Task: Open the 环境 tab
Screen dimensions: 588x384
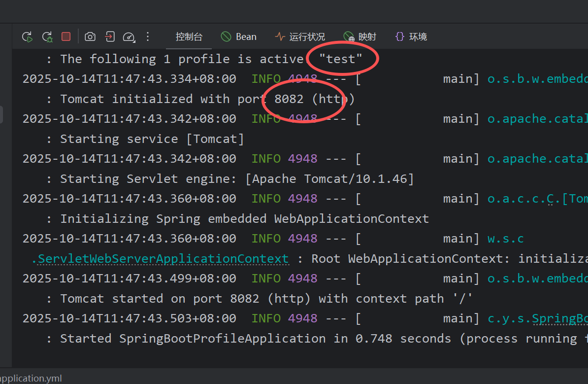Action: [x=411, y=37]
